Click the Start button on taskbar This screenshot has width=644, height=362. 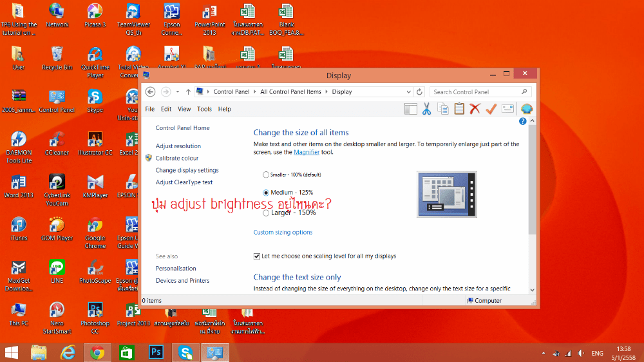(x=12, y=352)
